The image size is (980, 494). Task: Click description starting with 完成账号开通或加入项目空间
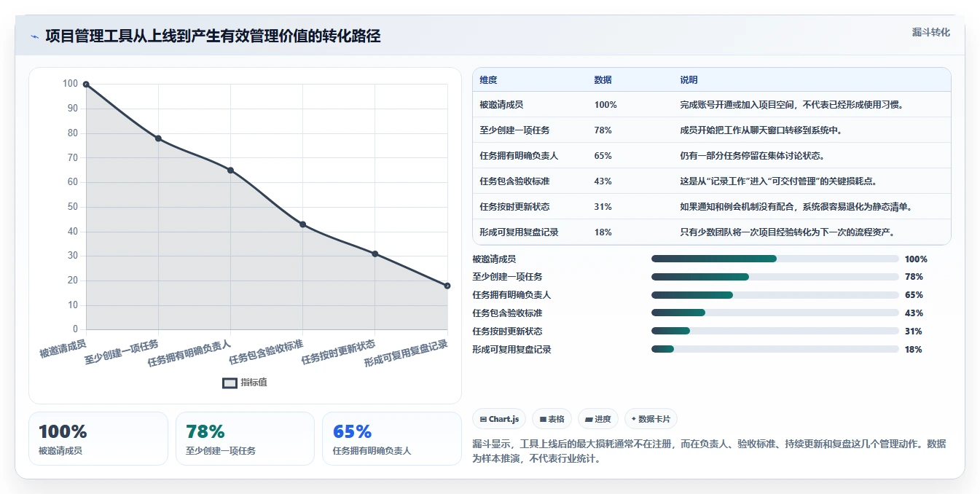click(792, 105)
